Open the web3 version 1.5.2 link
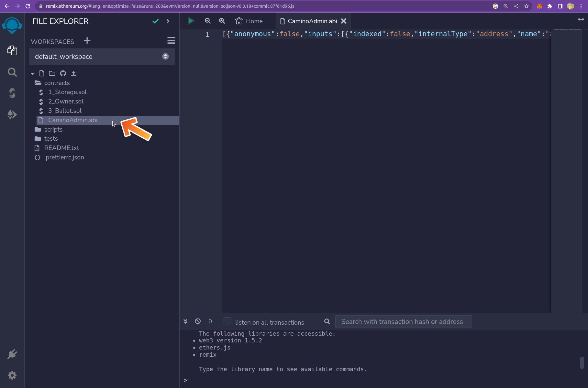The width and height of the screenshot is (588, 388). pos(230,340)
